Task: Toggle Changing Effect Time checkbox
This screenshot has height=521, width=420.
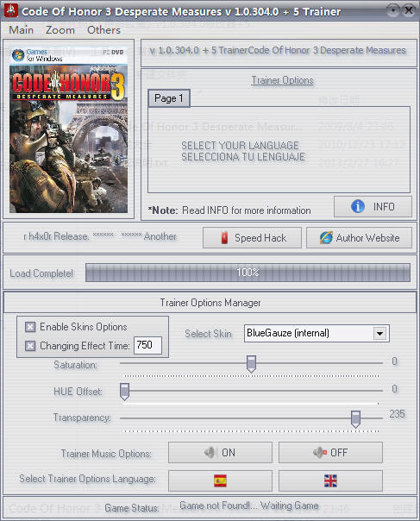Action: 30,346
